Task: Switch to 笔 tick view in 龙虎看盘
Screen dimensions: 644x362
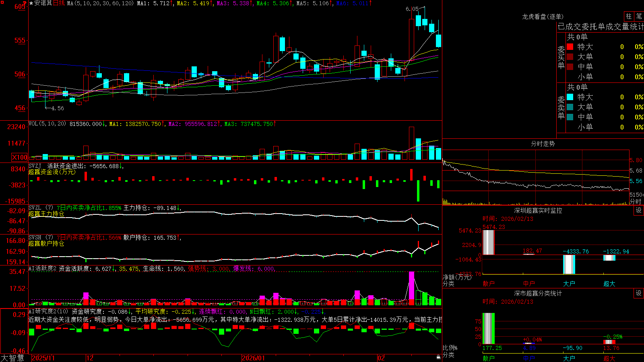Action: [639, 16]
